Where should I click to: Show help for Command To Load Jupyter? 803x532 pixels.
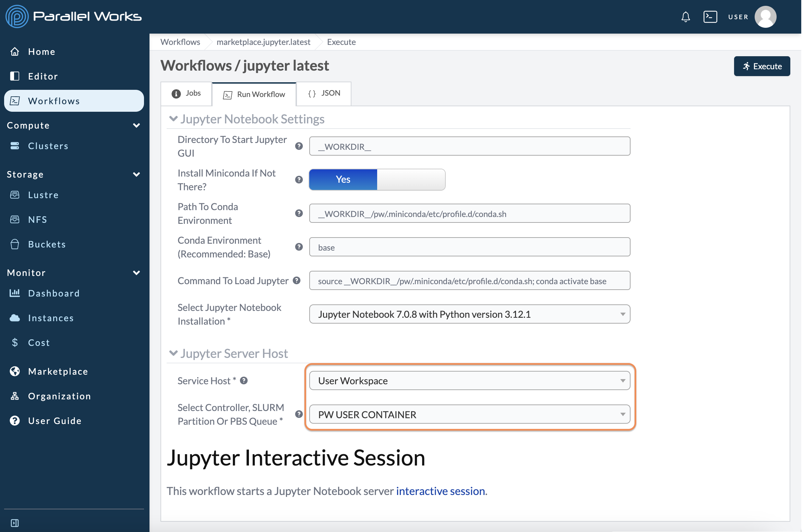pyautogui.click(x=297, y=280)
